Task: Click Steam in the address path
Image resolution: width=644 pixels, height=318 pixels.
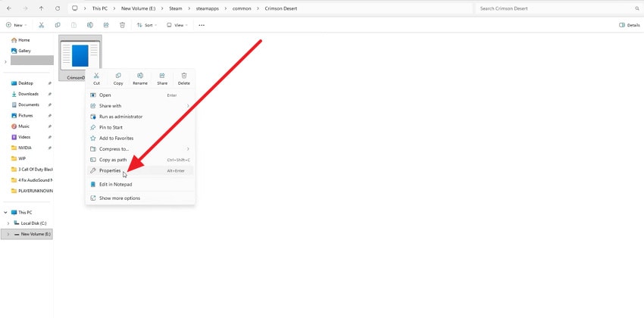Action: coord(175,8)
